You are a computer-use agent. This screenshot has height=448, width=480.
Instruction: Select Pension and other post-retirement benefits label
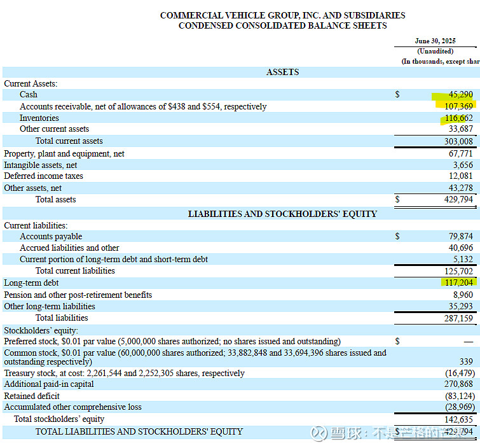(78, 295)
